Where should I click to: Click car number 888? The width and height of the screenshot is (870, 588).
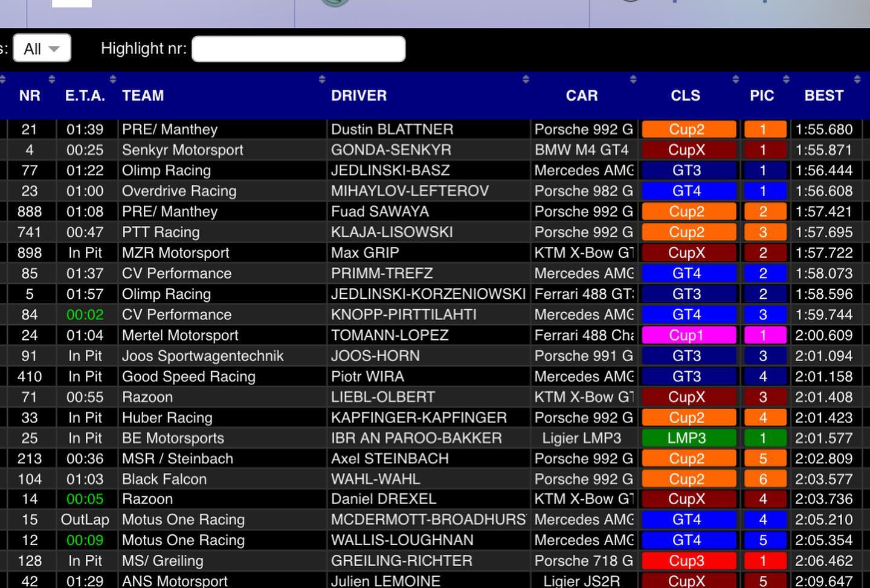coord(29,211)
